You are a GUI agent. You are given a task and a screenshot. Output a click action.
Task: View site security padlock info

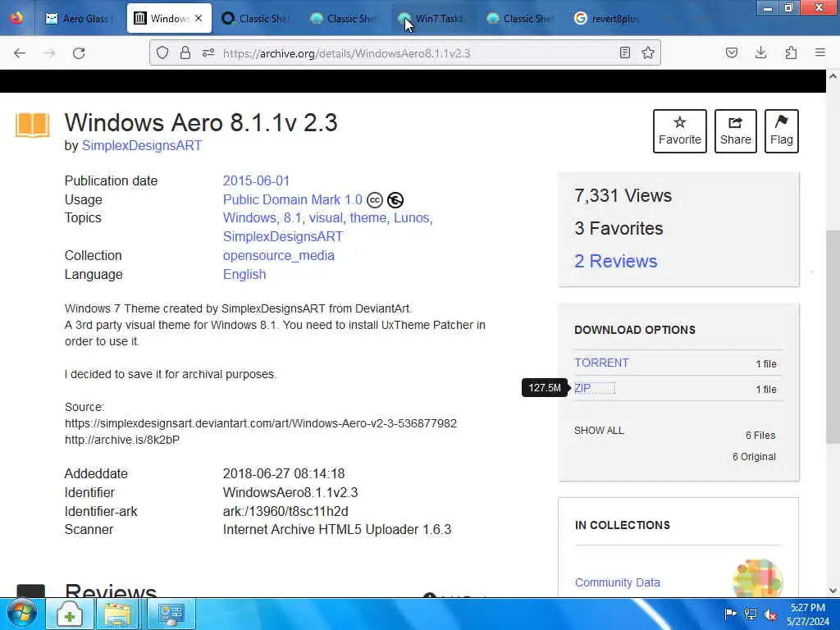tap(185, 52)
